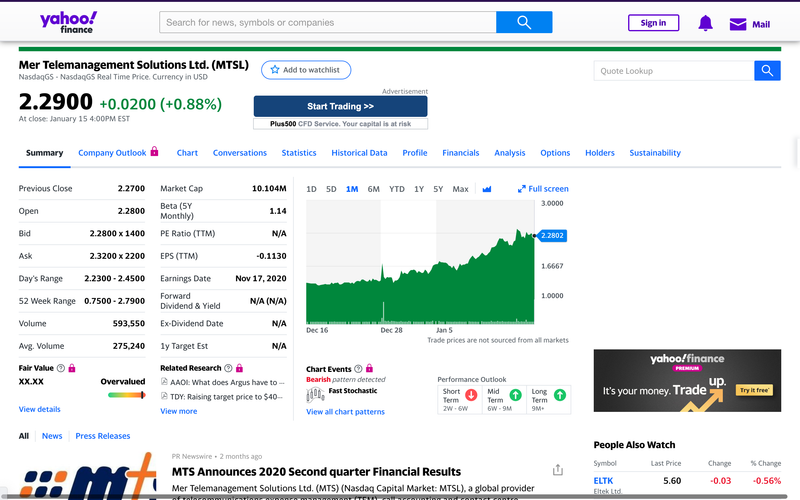Click Fair Value premium lock icon
The width and height of the screenshot is (800, 500).
pos(72,368)
